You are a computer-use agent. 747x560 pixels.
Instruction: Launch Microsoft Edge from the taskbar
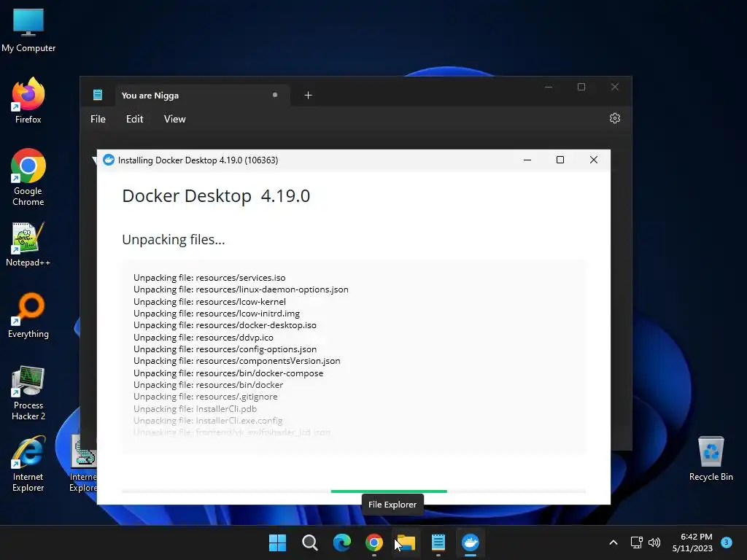coord(342,542)
